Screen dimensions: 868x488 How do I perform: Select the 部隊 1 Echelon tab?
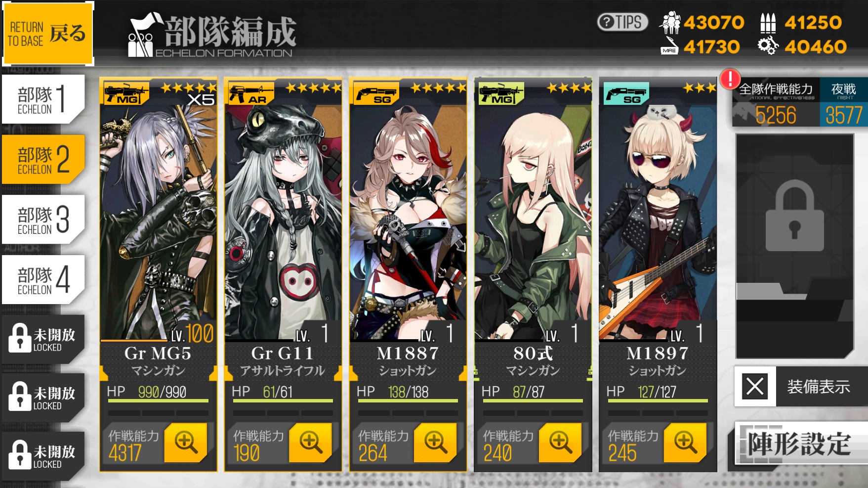[x=42, y=99]
